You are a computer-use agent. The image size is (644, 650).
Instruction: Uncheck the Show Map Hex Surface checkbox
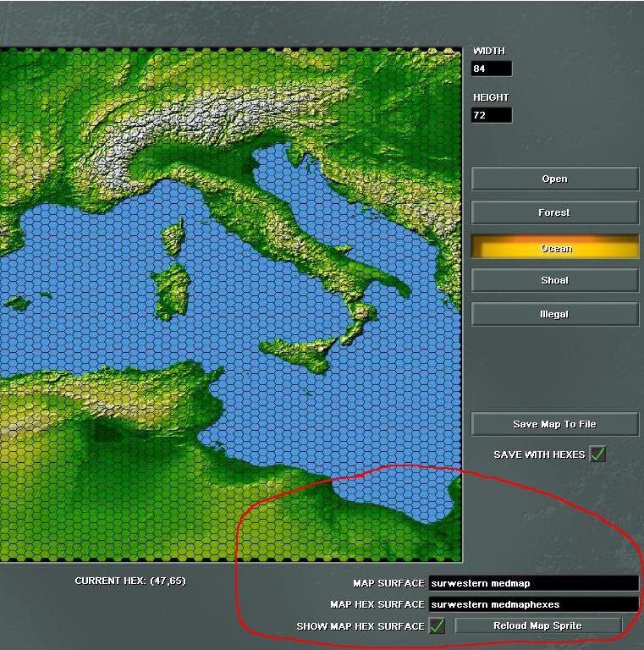point(437,626)
